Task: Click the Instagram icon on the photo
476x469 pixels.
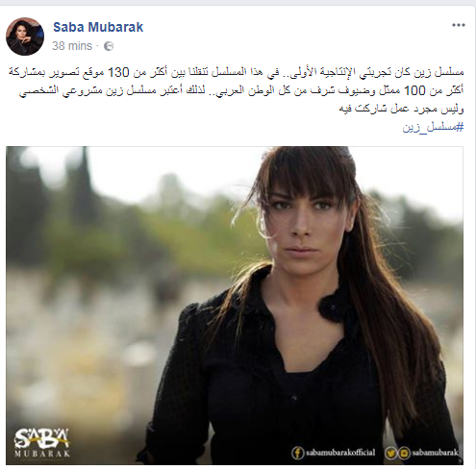Action: coord(404,453)
